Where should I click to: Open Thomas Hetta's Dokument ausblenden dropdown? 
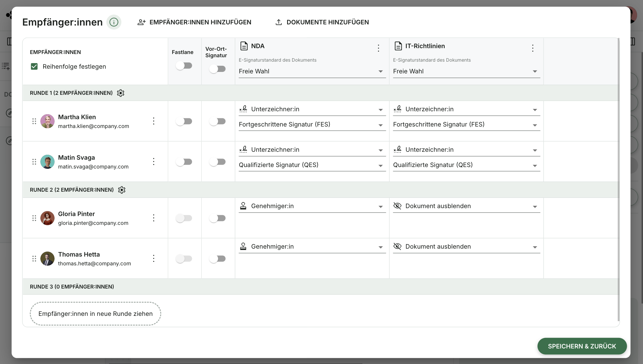click(x=466, y=247)
